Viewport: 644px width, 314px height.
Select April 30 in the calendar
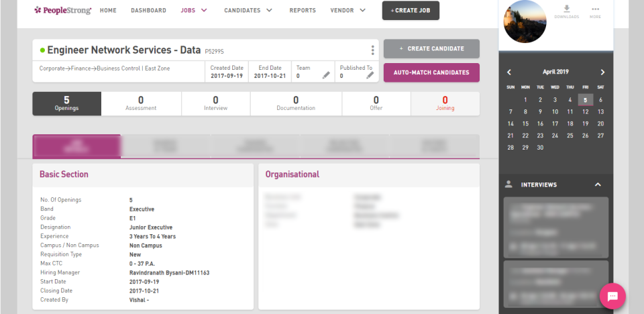point(540,148)
